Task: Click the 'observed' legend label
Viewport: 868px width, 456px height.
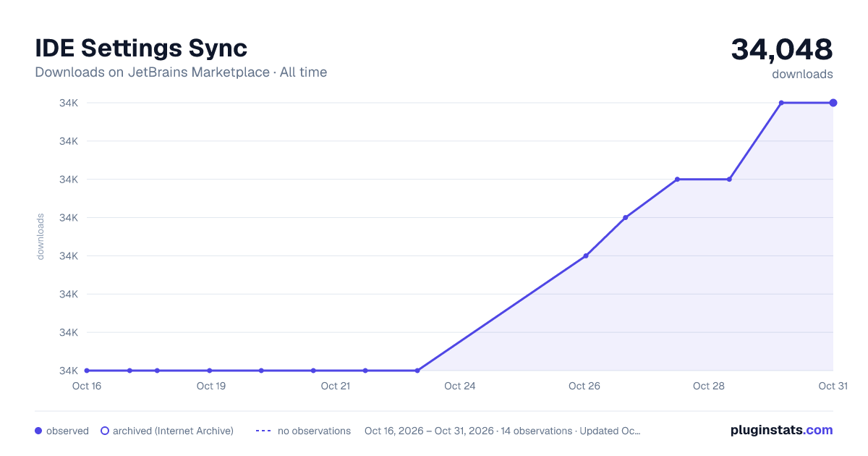Action: pos(67,431)
